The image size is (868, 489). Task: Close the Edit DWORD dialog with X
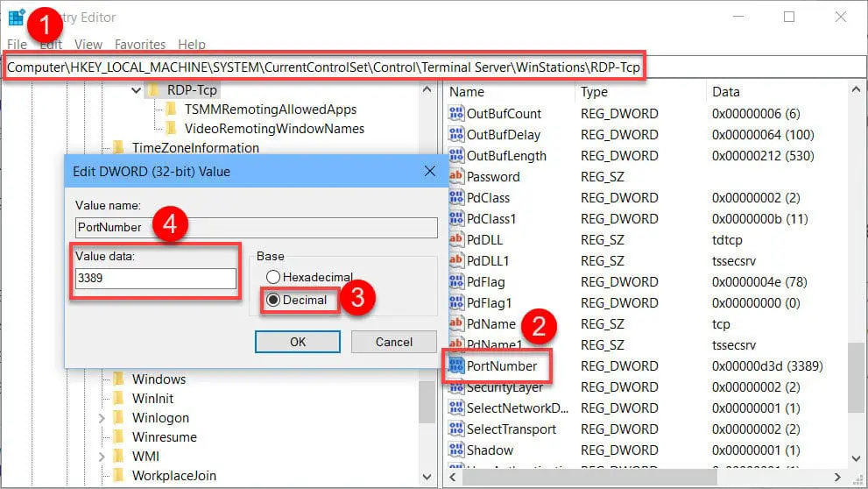pyautogui.click(x=429, y=171)
